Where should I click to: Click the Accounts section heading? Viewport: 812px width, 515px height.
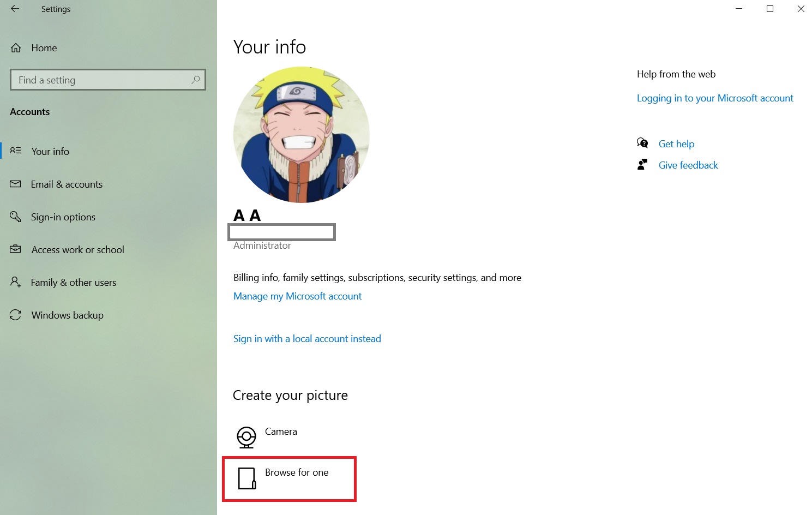pyautogui.click(x=30, y=112)
